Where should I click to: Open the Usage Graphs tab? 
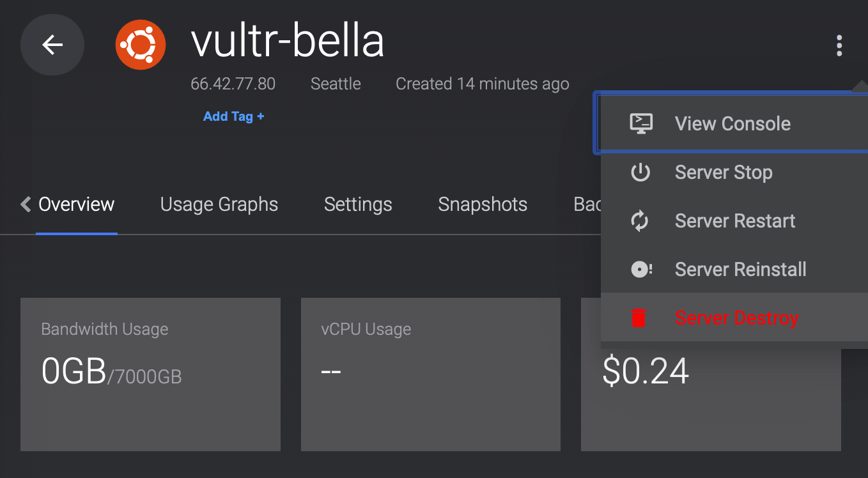pos(219,204)
